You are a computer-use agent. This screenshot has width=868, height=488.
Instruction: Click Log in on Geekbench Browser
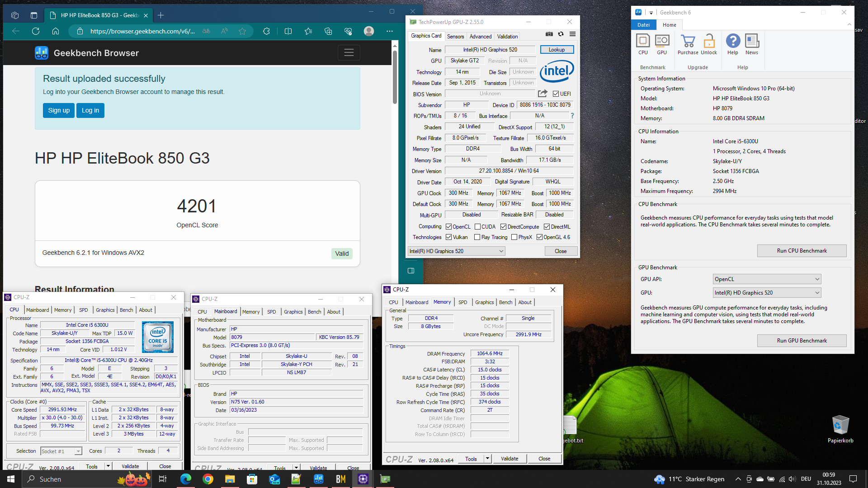90,110
